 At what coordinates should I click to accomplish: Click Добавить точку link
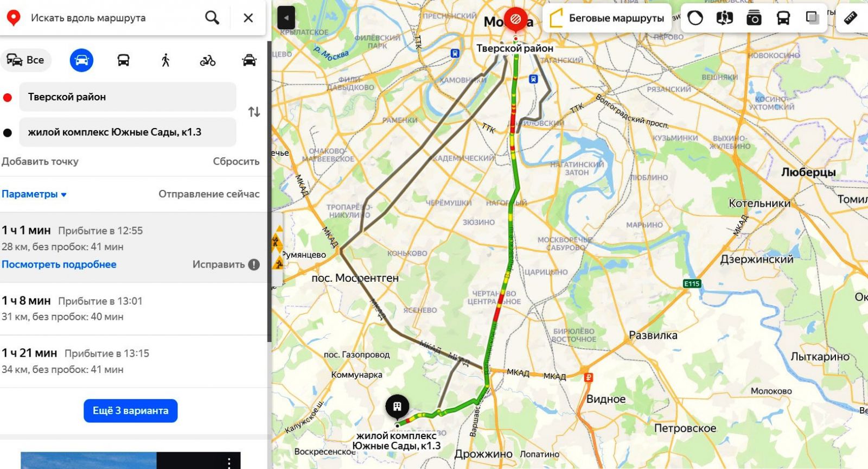[x=40, y=161]
